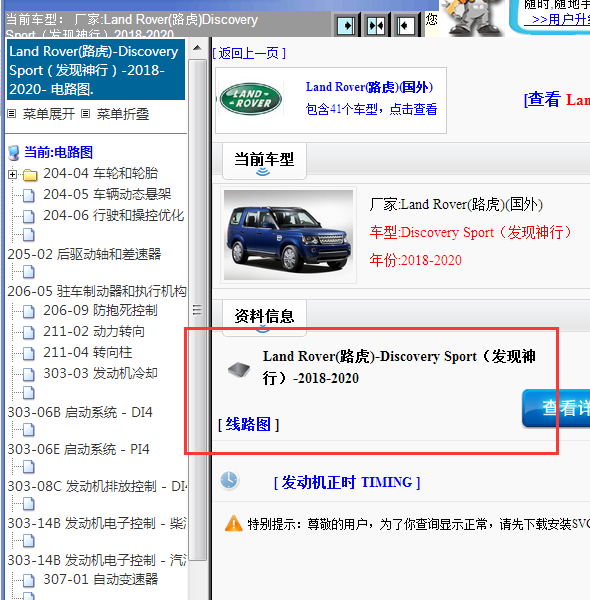
Task: Click page icon for 211-02 动力转向
Action: point(29,333)
